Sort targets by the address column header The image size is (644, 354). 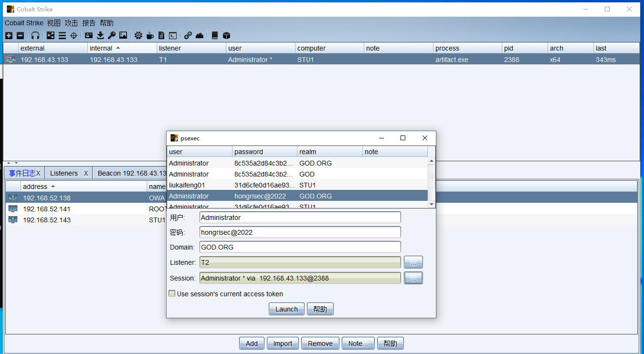[83, 187]
